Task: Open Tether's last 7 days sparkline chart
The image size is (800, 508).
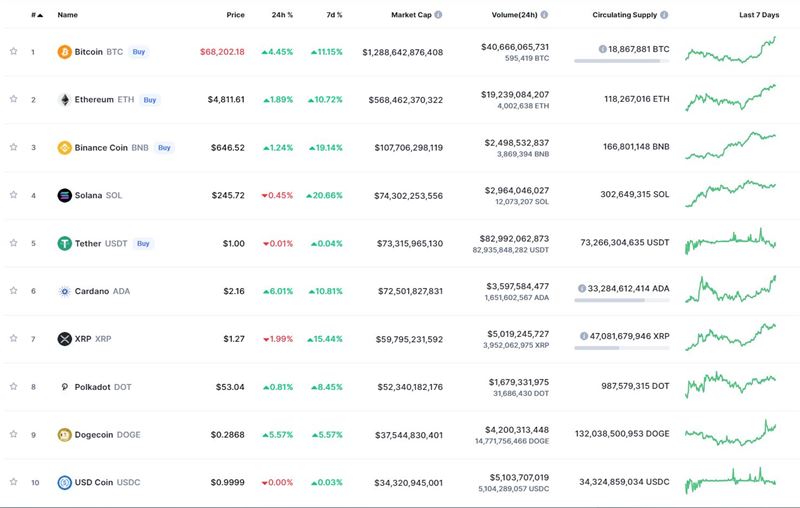Action: click(731, 241)
